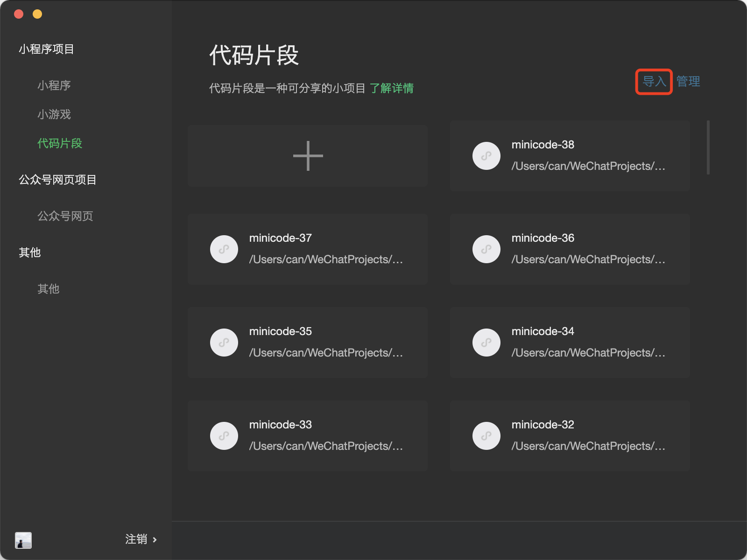Open minicode-36 project path text
This screenshot has width=747, height=560.
588,259
